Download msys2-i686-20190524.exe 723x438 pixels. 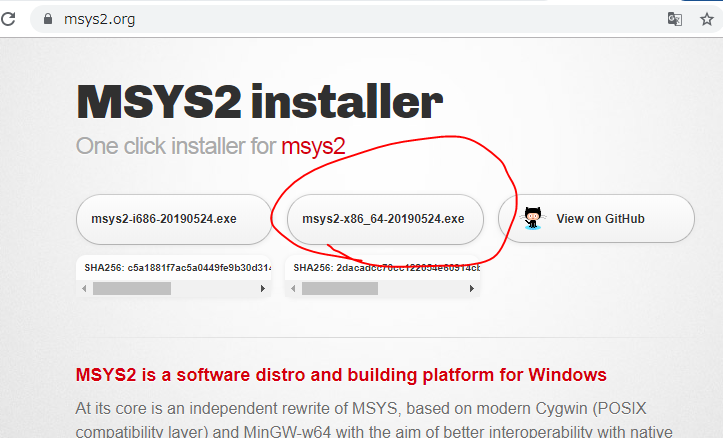174,219
